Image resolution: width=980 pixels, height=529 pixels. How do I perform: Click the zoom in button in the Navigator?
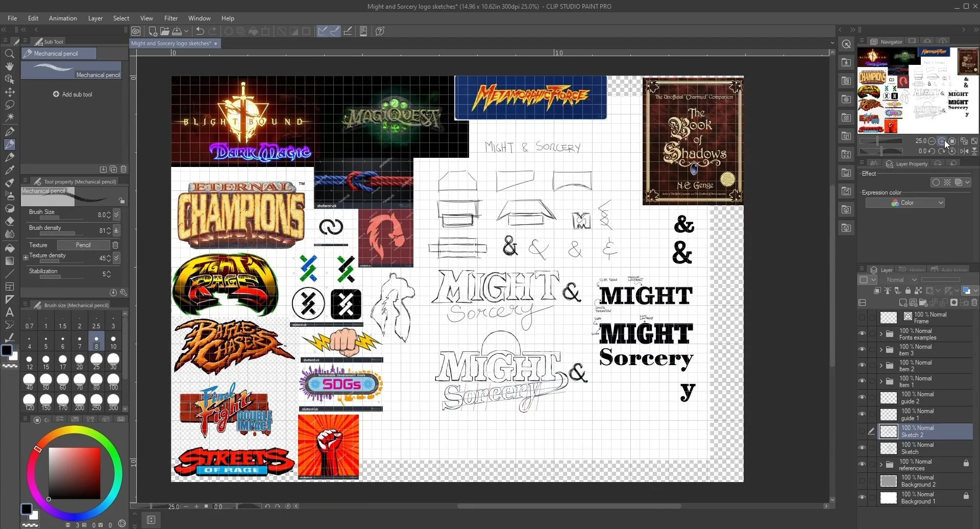(x=941, y=141)
